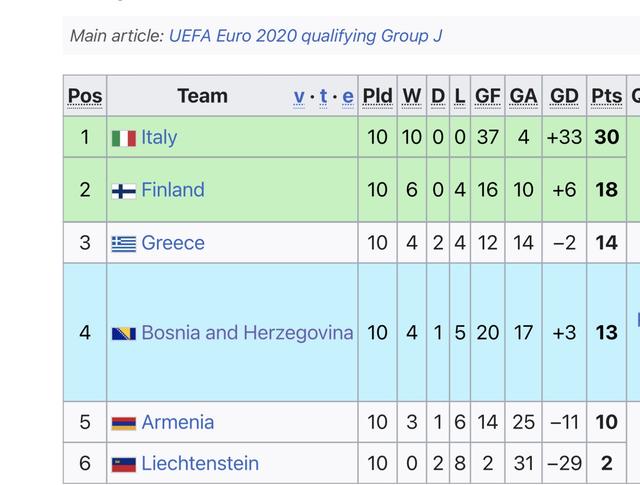Open the UEFA Euro 2020 qualifying Group J article

pos(305,36)
